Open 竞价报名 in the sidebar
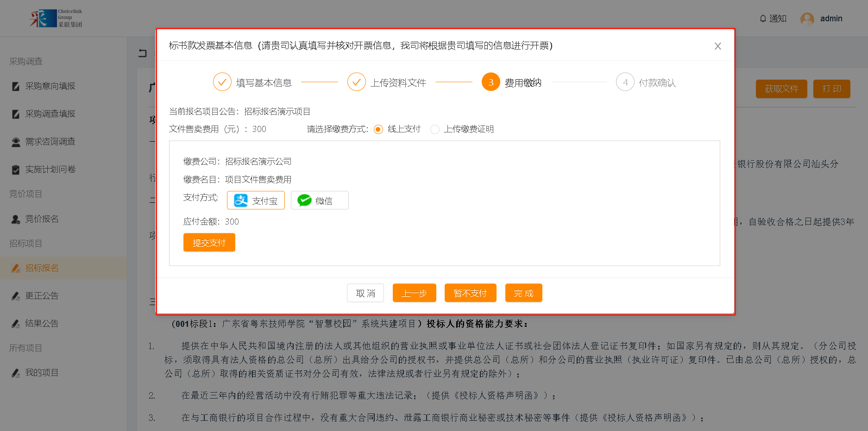The width and height of the screenshot is (868, 431). point(42,219)
